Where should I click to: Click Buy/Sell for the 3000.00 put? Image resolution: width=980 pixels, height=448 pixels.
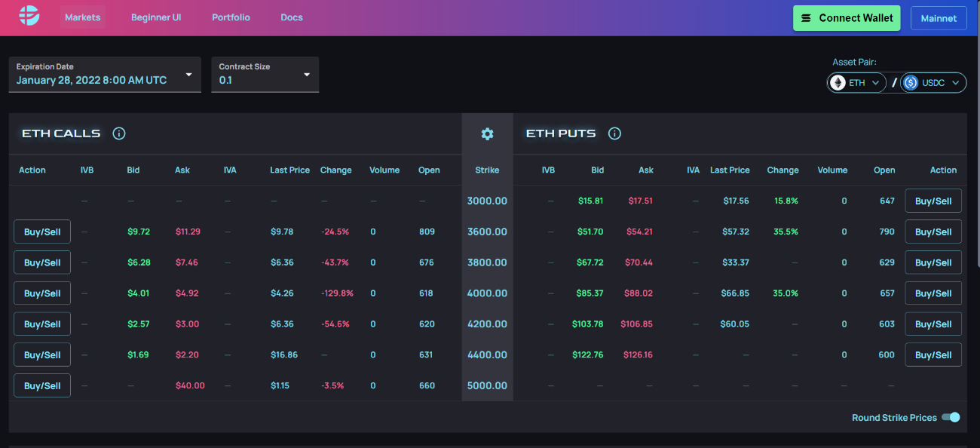click(x=933, y=201)
